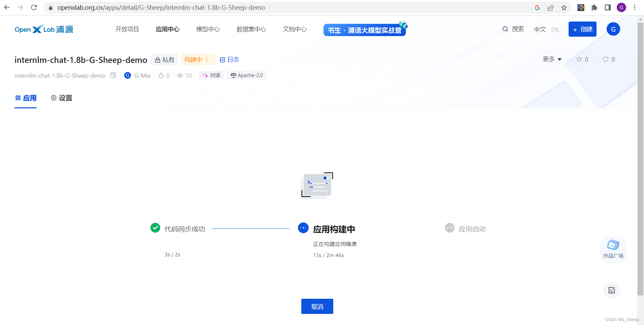Click the page title internlm-chat-1.8b-G-Sheep-demo
Viewport: 644px width, 325px height.
coord(81,60)
